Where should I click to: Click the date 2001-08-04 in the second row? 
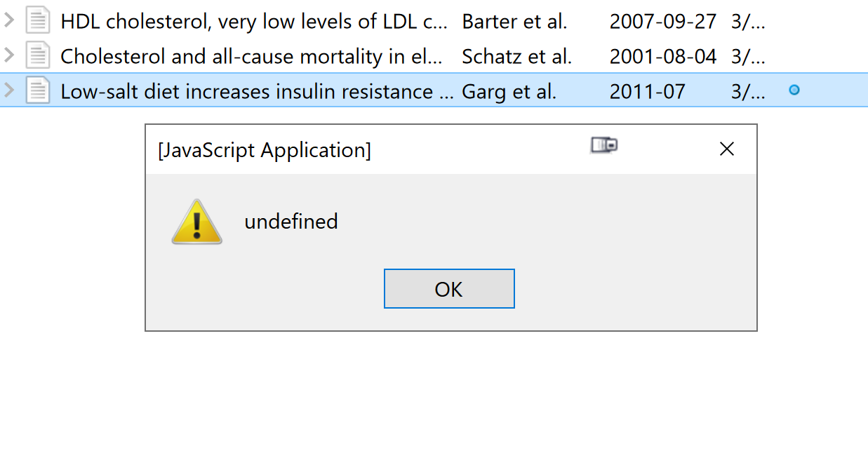[662, 56]
